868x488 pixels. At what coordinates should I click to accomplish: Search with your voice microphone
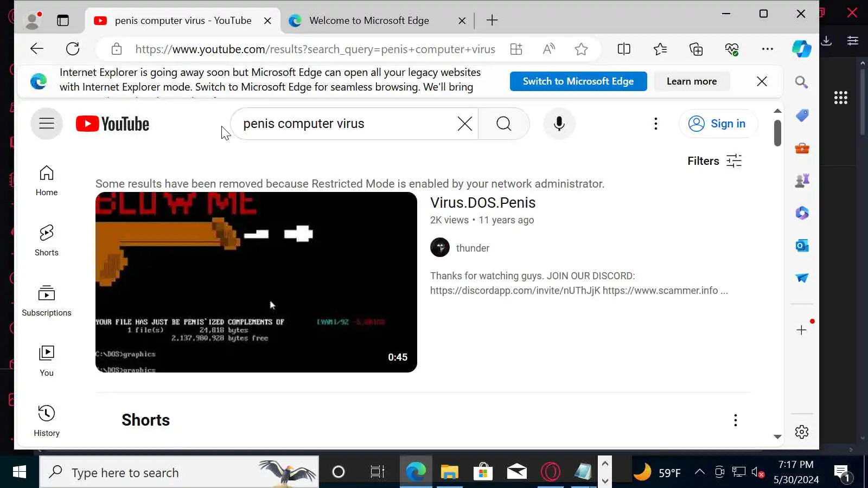coord(559,124)
